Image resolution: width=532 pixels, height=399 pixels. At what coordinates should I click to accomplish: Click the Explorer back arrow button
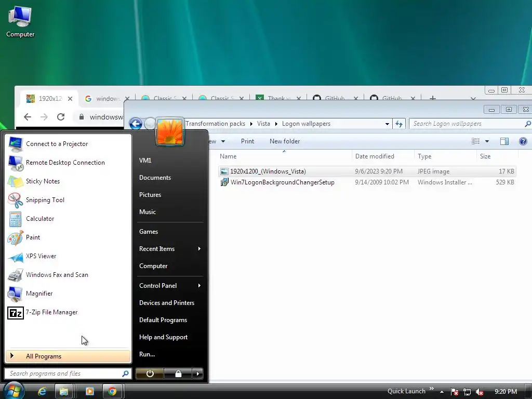point(136,124)
